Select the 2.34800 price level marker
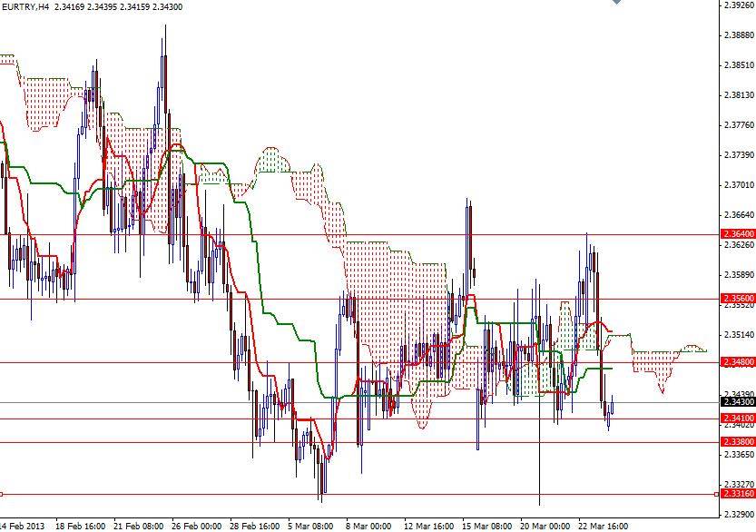 (734, 361)
